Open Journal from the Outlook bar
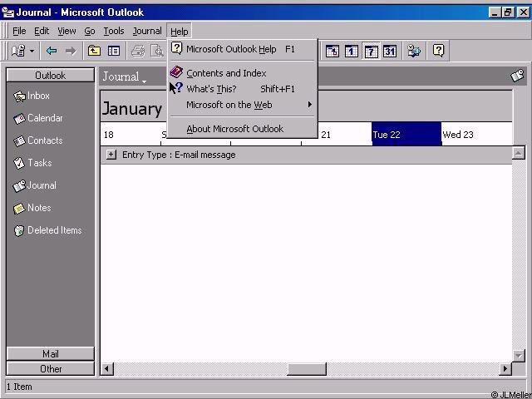The height and width of the screenshot is (399, 532). (35, 185)
